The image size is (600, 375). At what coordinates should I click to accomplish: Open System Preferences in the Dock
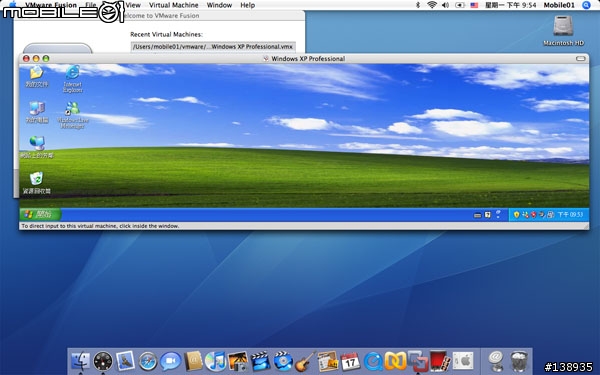click(x=463, y=361)
